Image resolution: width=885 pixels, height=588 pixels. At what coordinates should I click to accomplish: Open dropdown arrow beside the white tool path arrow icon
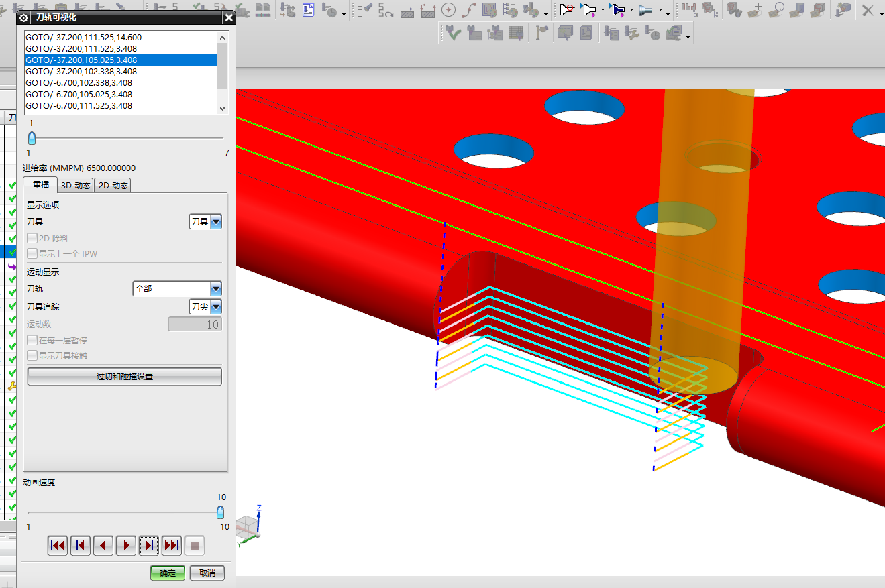click(x=602, y=11)
